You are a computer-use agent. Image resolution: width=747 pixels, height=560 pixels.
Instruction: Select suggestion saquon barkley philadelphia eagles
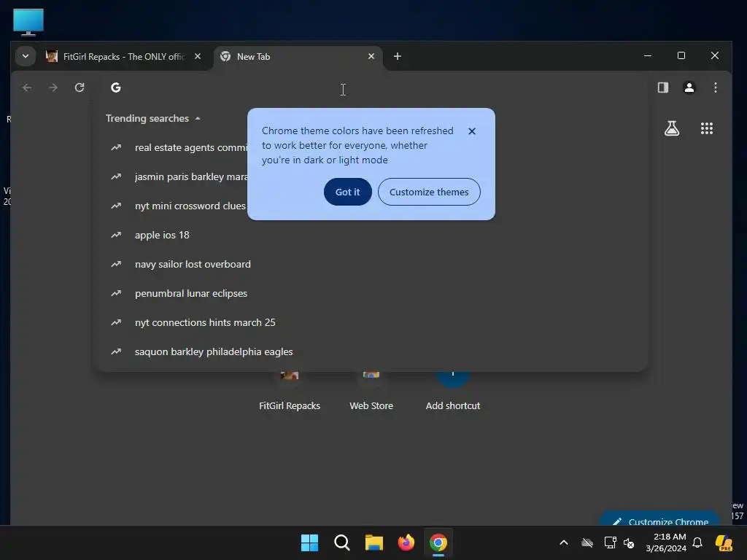[x=371, y=352]
